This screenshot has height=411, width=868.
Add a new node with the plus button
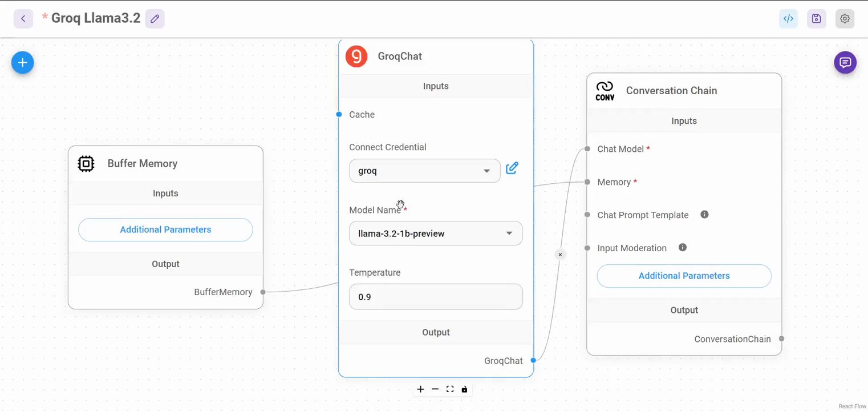point(23,62)
